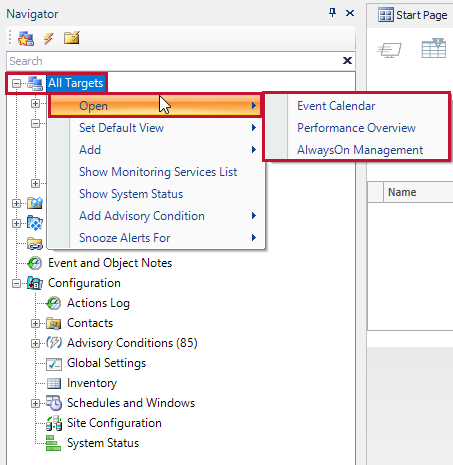Expand Advisory Conditions (85)
The height and width of the screenshot is (465, 453).
(x=35, y=344)
